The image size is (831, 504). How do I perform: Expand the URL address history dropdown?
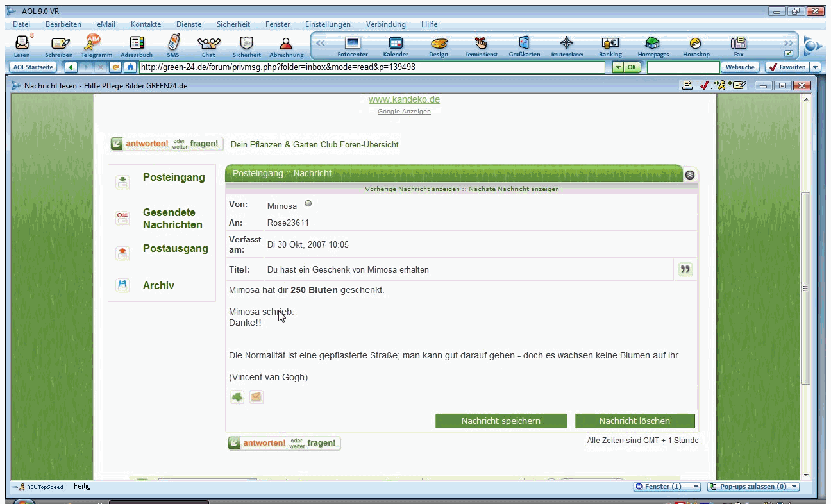617,67
